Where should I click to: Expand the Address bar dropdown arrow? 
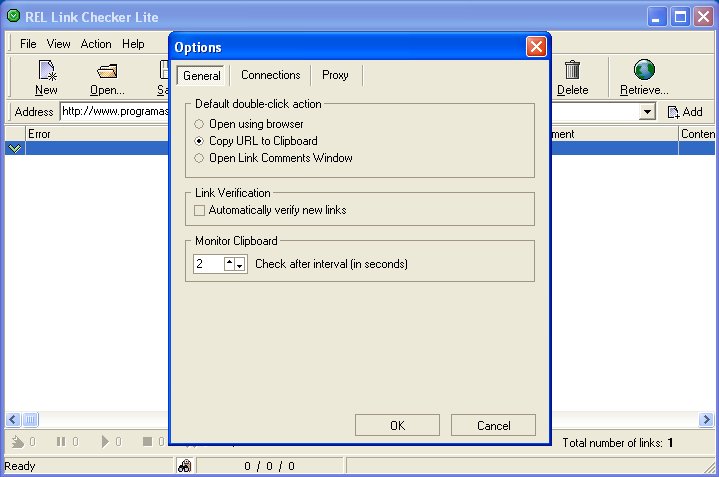pos(647,111)
